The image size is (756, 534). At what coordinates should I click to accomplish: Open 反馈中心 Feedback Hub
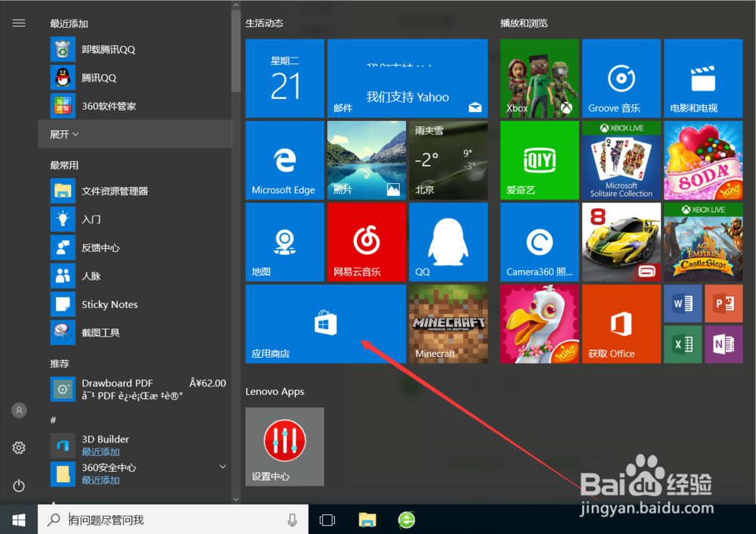pyautogui.click(x=135, y=248)
